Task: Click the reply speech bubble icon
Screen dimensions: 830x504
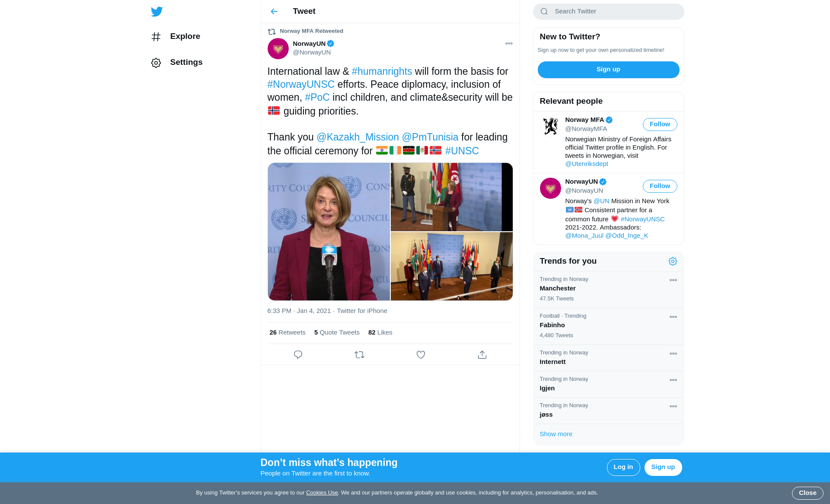Action: pyautogui.click(x=298, y=354)
